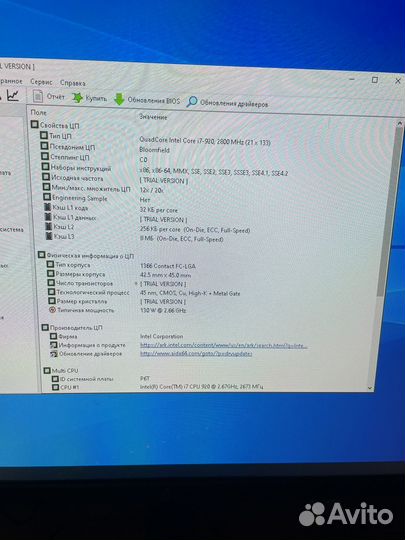Click the 130 W @ 2.66 GHz value
This screenshot has height=540, width=405.
[163, 310]
